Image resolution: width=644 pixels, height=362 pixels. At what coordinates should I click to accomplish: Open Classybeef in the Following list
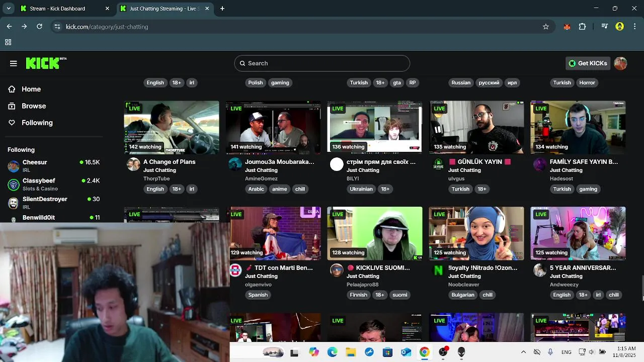pos(54,184)
